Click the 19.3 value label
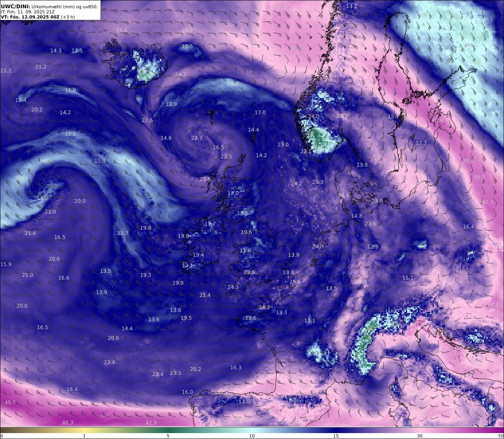Screen dimensions: 504x439 [x=146, y=275]
